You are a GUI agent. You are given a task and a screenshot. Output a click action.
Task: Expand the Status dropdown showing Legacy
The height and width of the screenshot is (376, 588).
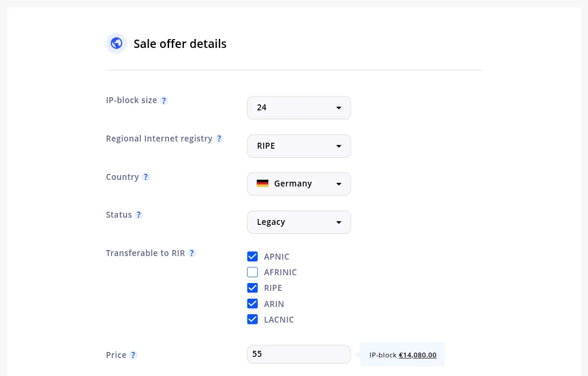point(298,222)
